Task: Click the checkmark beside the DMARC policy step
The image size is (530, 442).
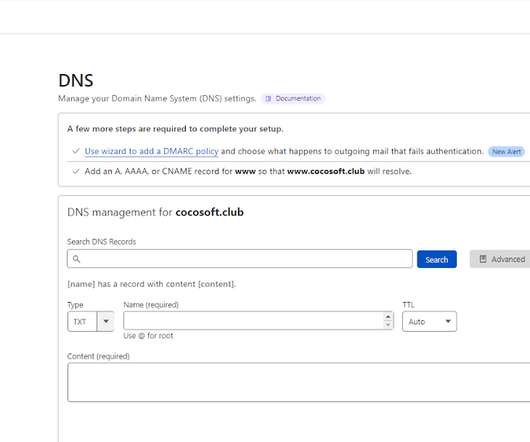Action: [x=76, y=151]
